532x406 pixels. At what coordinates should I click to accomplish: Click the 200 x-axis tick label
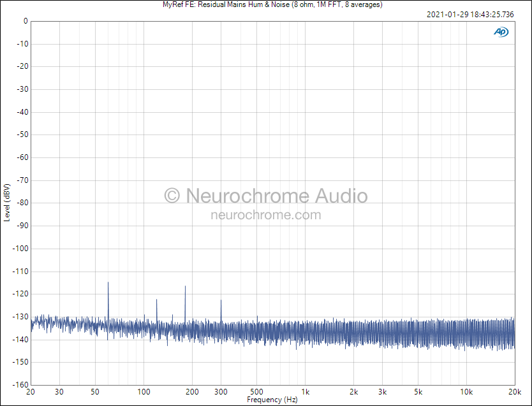pyautogui.click(x=192, y=392)
